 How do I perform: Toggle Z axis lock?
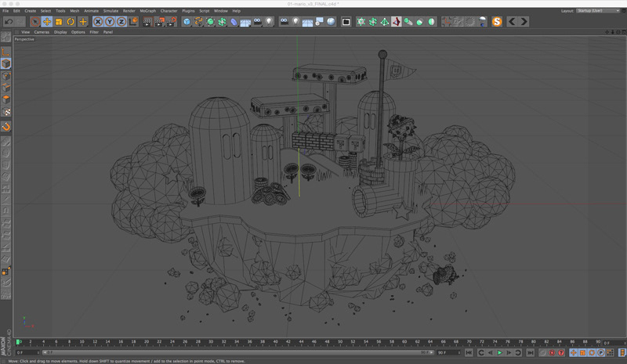click(x=121, y=22)
